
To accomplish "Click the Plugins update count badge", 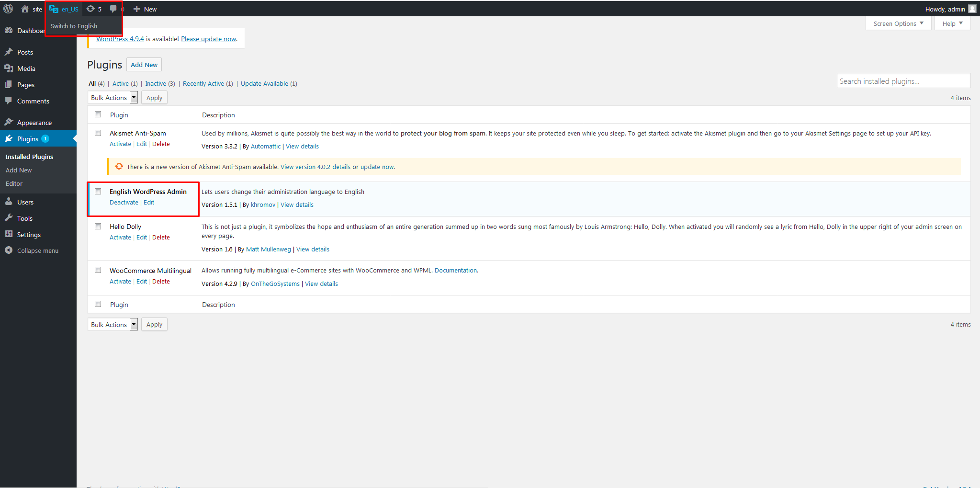I will (x=45, y=139).
